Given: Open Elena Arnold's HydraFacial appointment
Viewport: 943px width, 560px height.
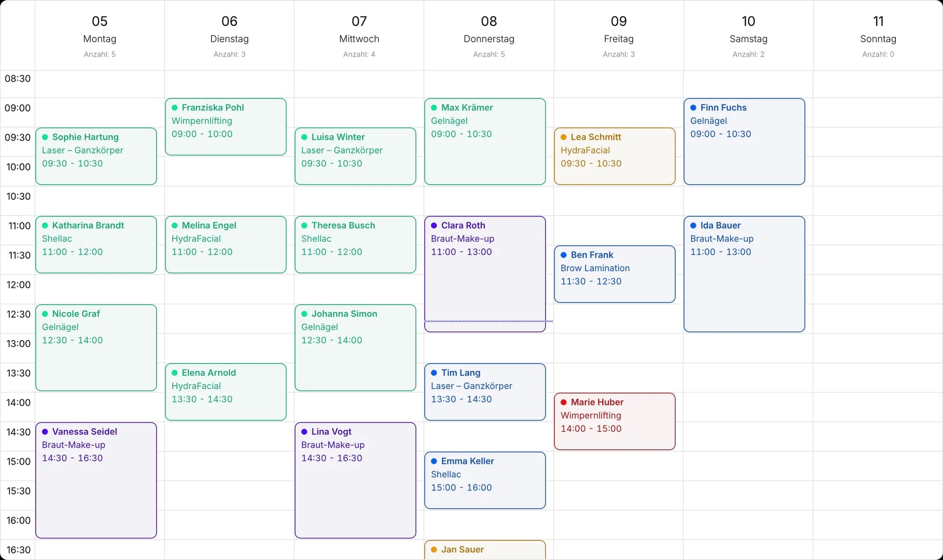Looking at the screenshot, I should 226,392.
